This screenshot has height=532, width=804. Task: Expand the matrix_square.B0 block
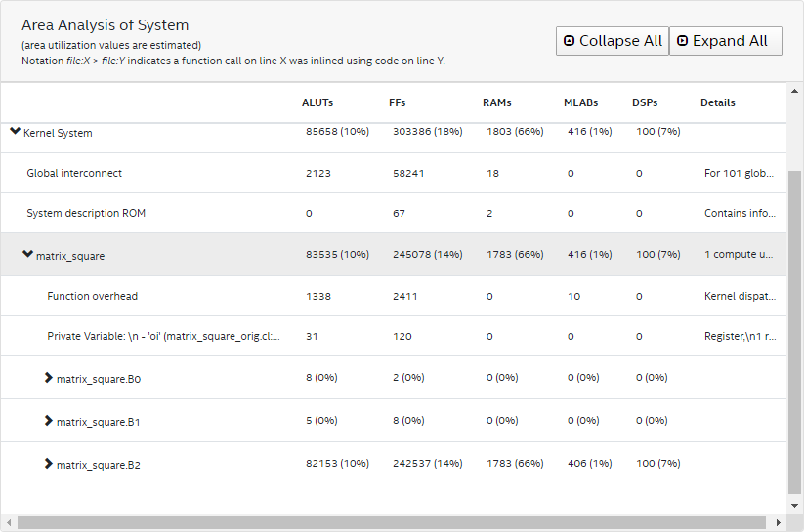49,378
